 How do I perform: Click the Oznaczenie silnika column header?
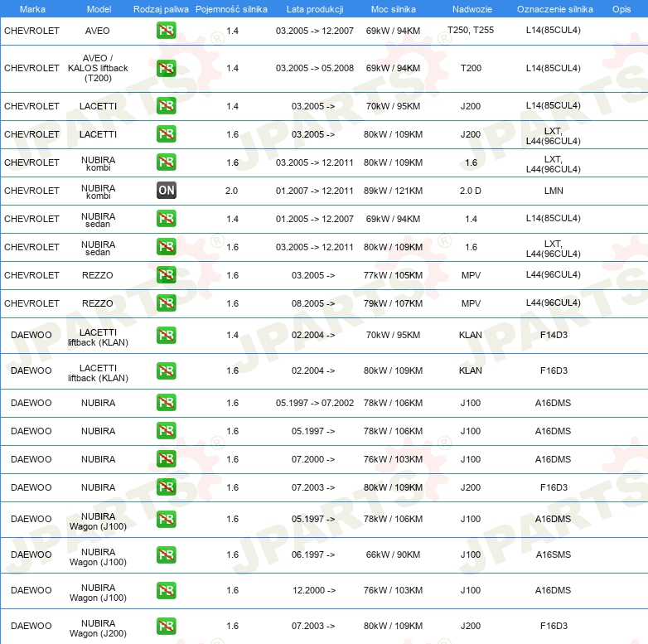[554, 9]
